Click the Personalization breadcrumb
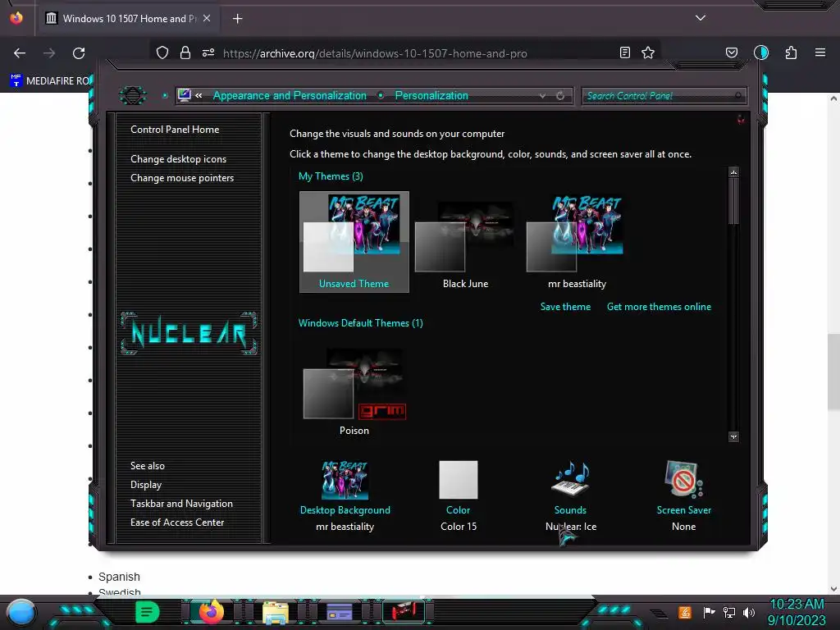840x630 pixels. pyautogui.click(x=431, y=95)
